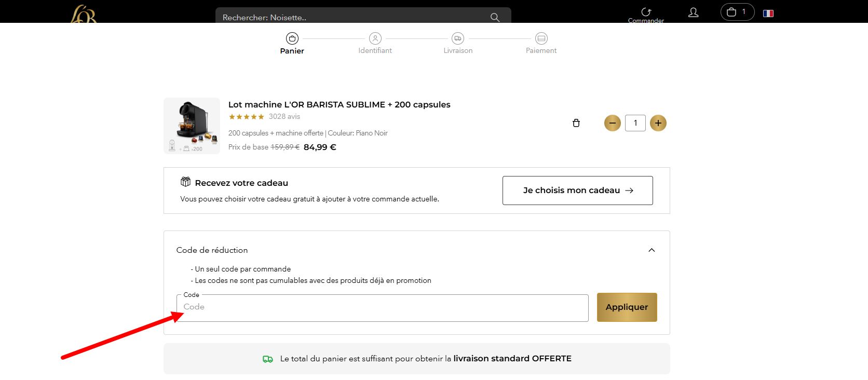Click the Code de réduction heading
The height and width of the screenshot is (380, 868).
[212, 250]
